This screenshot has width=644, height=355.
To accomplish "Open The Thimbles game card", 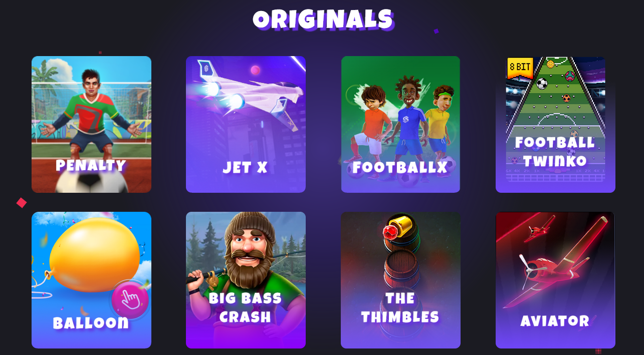I will click(x=400, y=280).
